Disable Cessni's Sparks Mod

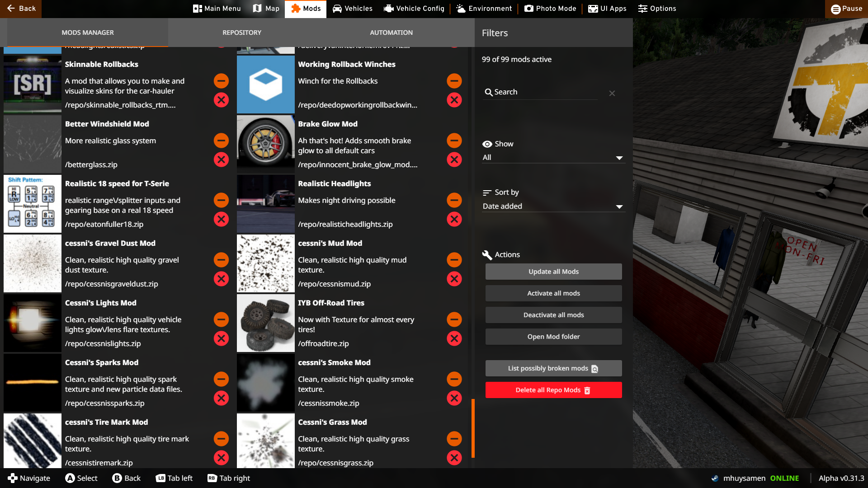click(221, 379)
